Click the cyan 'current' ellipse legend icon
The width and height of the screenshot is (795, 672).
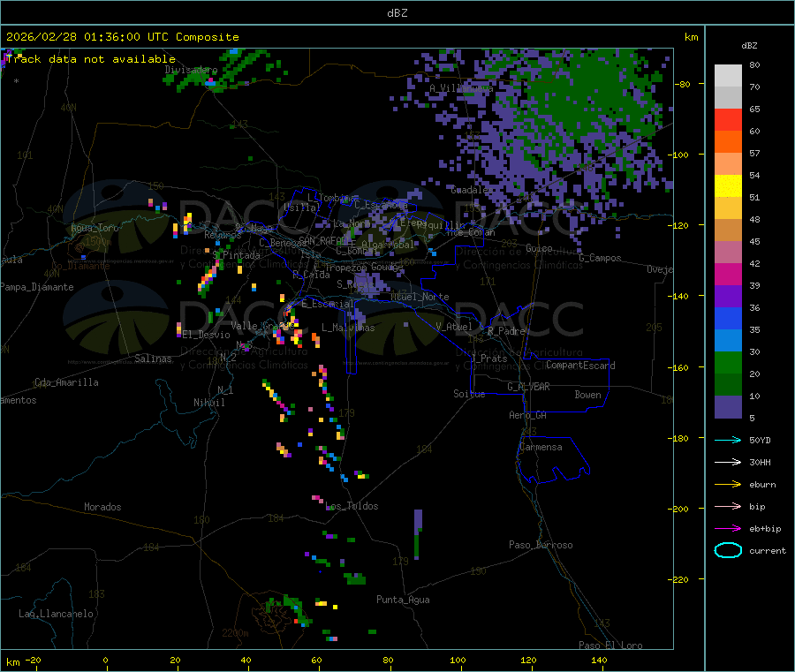tap(728, 550)
